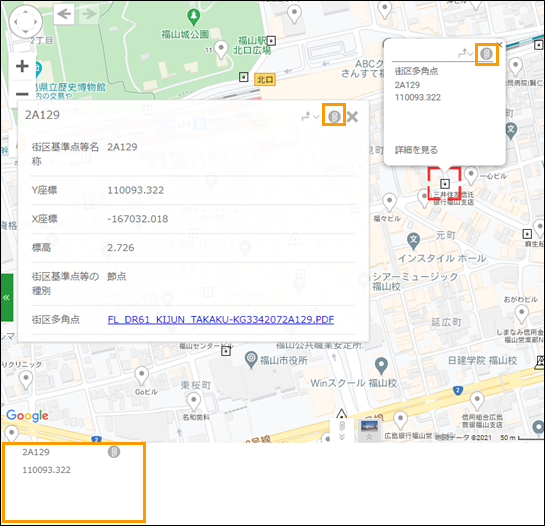The image size is (545, 526).
Task: Click 詳細を見る in the popup
Action: pyautogui.click(x=416, y=150)
